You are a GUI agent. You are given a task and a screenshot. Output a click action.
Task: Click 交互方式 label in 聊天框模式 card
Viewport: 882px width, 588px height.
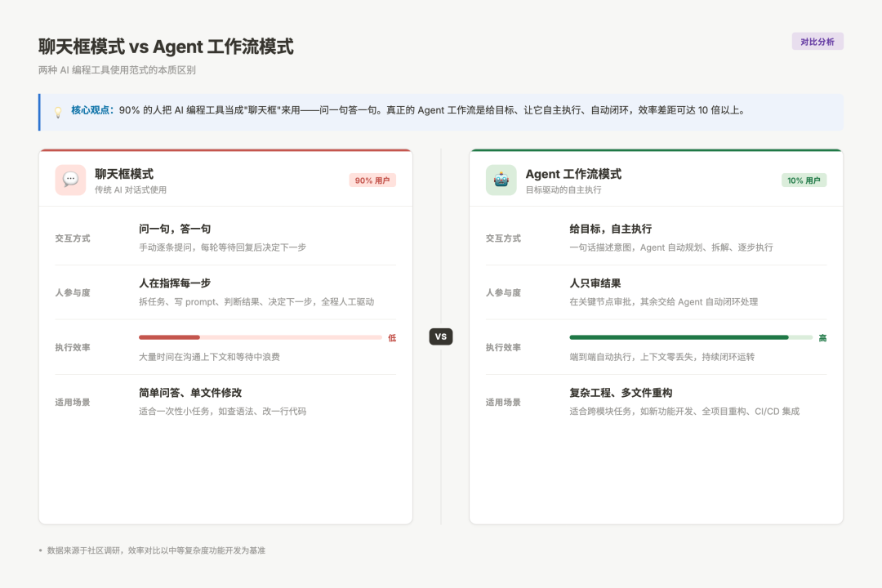pyautogui.click(x=73, y=238)
